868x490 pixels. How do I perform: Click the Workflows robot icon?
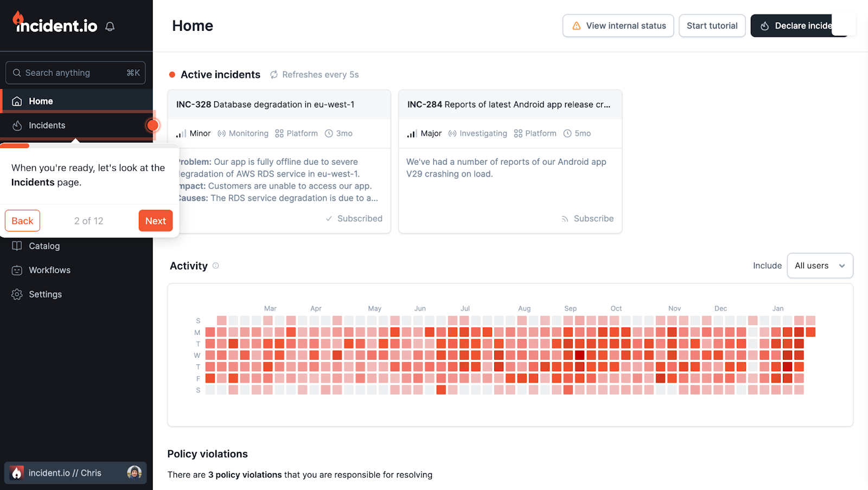click(x=17, y=270)
